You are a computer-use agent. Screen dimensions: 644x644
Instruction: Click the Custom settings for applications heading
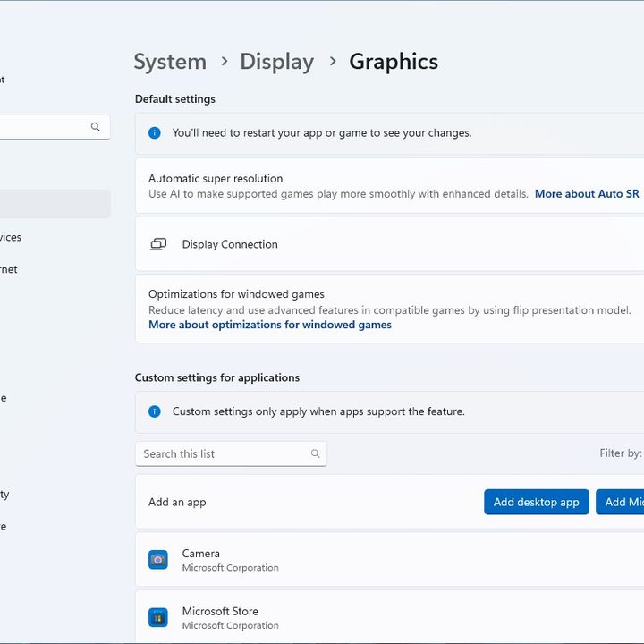tap(217, 377)
